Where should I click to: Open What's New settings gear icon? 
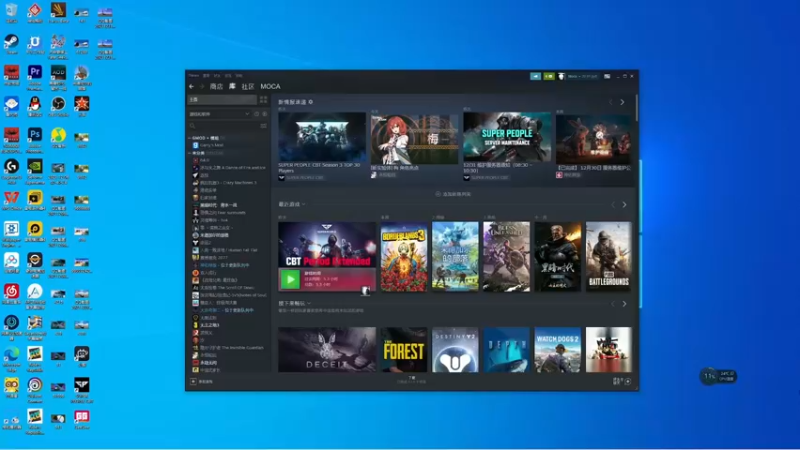(311, 102)
